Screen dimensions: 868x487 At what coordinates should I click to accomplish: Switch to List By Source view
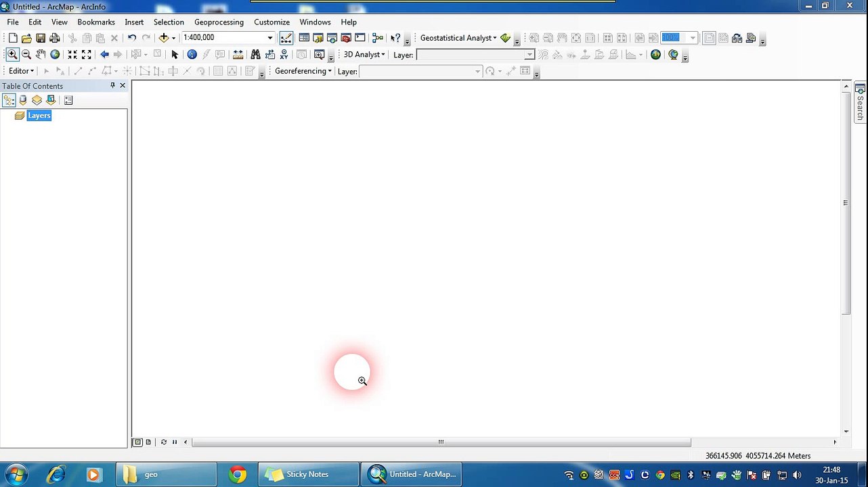23,100
